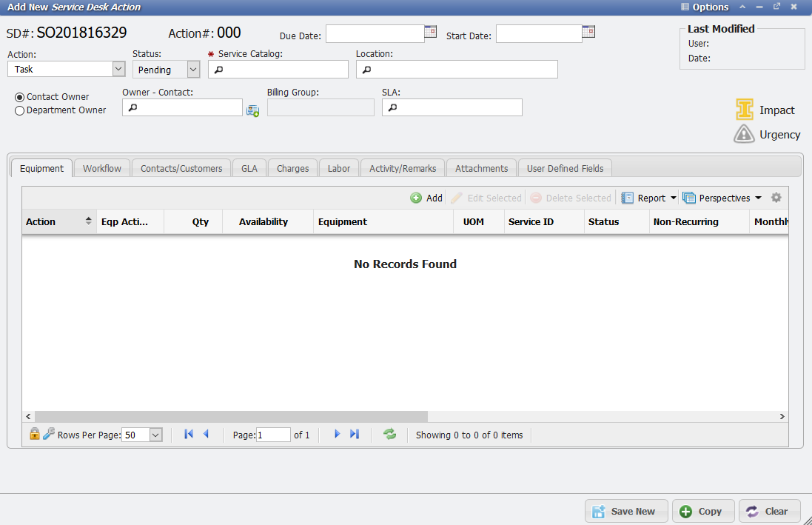The height and width of the screenshot is (525, 812).
Task: Click into the Start Date input field
Action: 539,33
